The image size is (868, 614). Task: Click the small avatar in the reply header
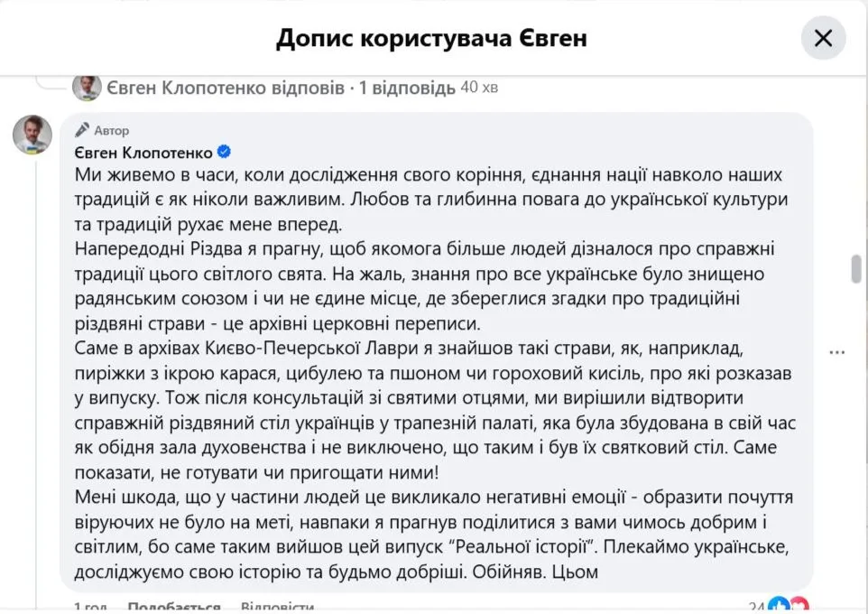pos(86,86)
